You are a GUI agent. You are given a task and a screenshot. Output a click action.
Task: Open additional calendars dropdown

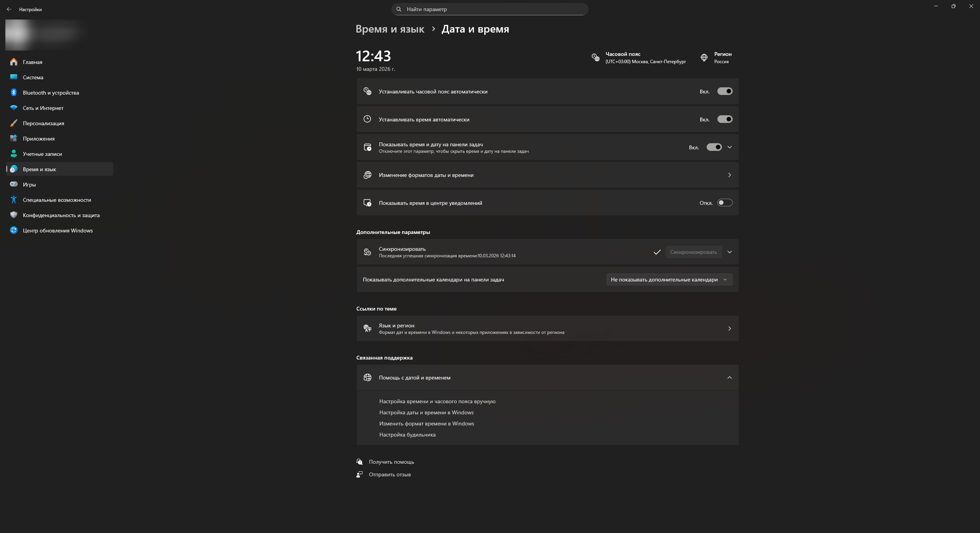(669, 280)
